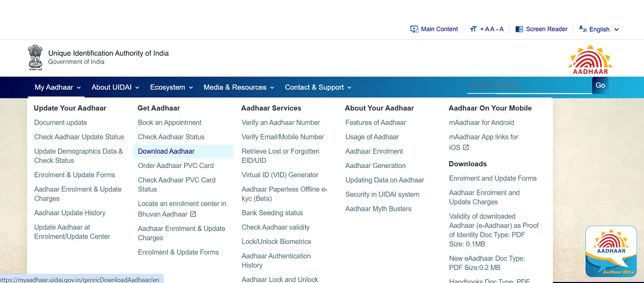Click external link icon beside Bhuvan Aadhaar
644x283 pixels.
193,215
